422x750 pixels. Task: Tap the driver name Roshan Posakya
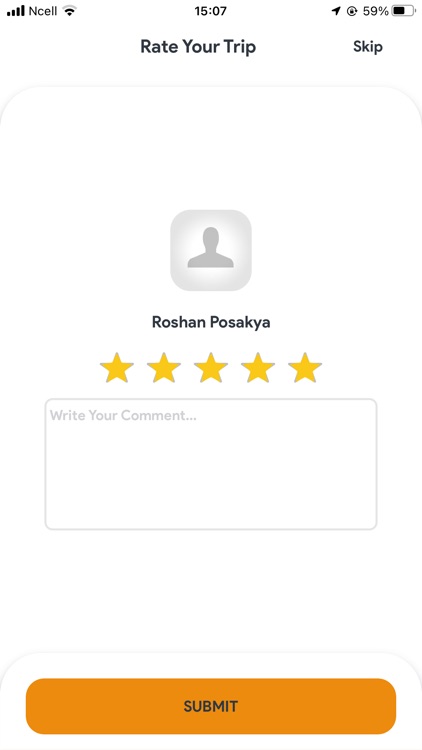[211, 322]
